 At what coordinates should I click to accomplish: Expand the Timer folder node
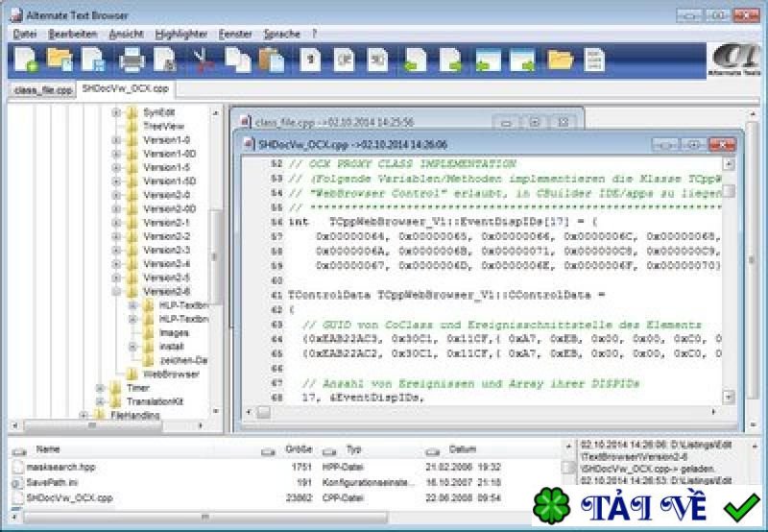tap(100, 388)
